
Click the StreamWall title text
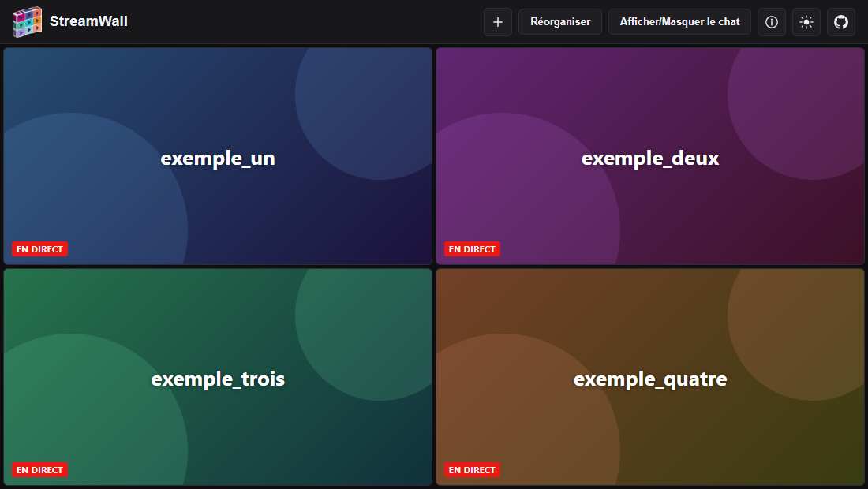[x=88, y=21]
